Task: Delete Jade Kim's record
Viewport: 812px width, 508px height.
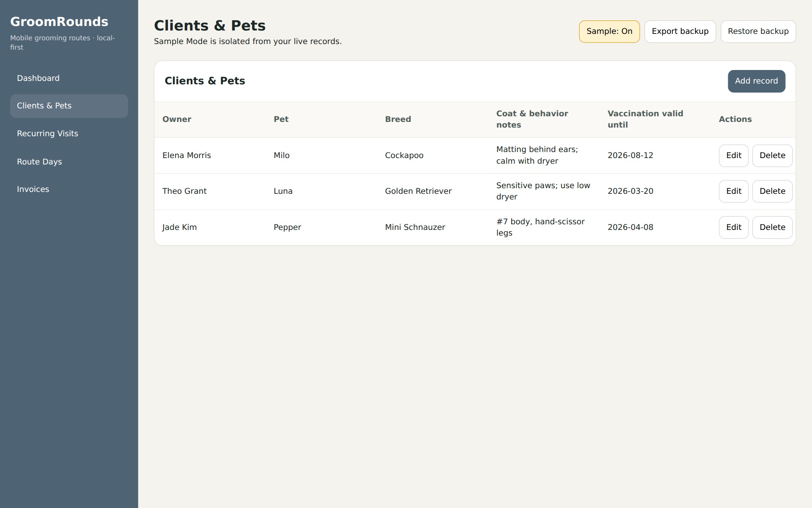Action: tap(772, 228)
